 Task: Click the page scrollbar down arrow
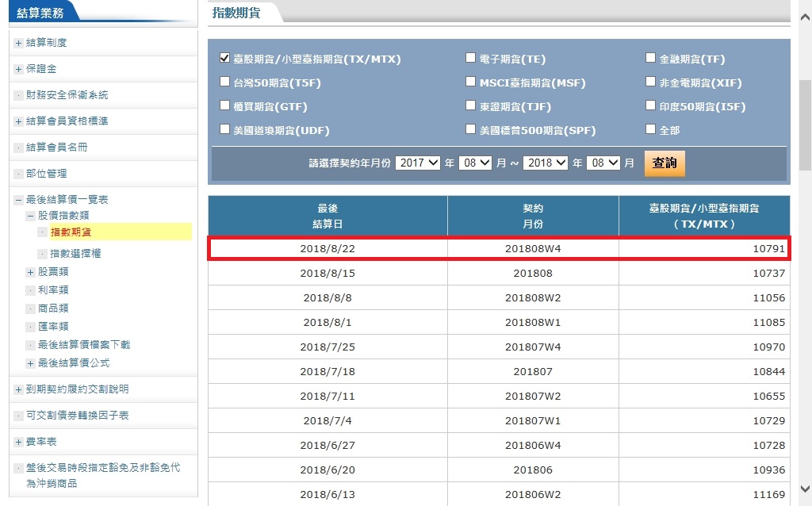tap(805, 489)
